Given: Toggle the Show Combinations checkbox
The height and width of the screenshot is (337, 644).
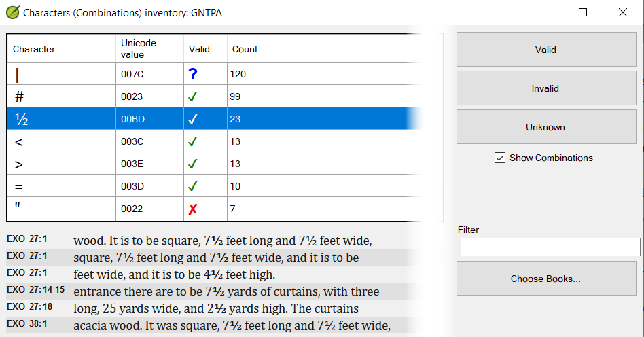Looking at the screenshot, I should 500,158.
